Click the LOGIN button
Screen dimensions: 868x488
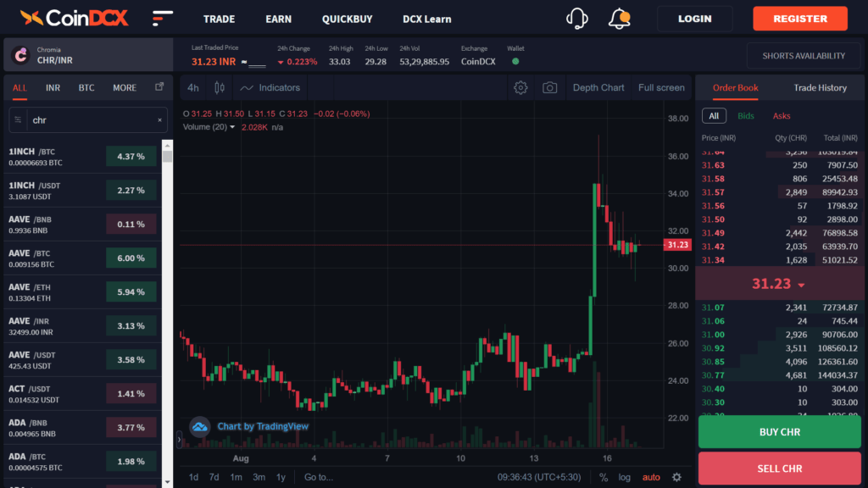pyautogui.click(x=695, y=19)
